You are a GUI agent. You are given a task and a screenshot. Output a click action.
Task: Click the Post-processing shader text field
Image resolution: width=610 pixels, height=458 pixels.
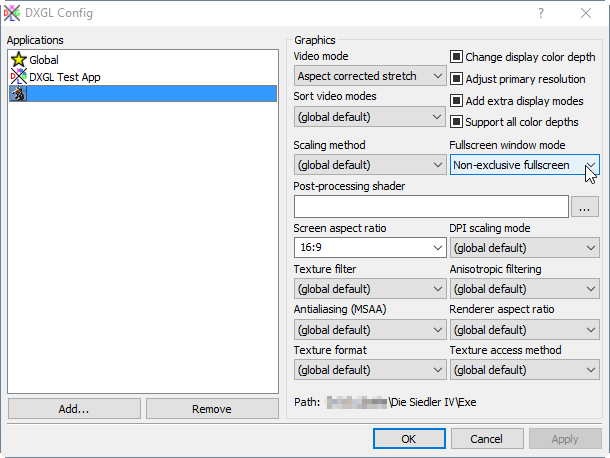point(430,207)
